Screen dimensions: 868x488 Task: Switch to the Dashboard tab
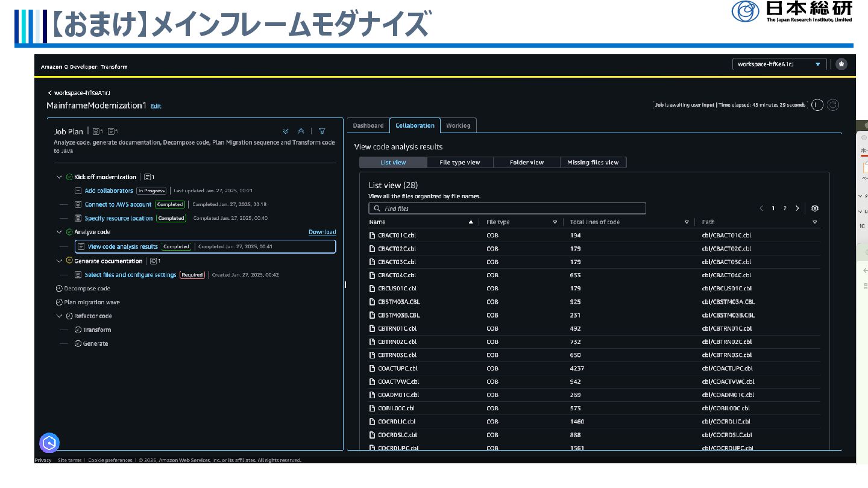368,125
